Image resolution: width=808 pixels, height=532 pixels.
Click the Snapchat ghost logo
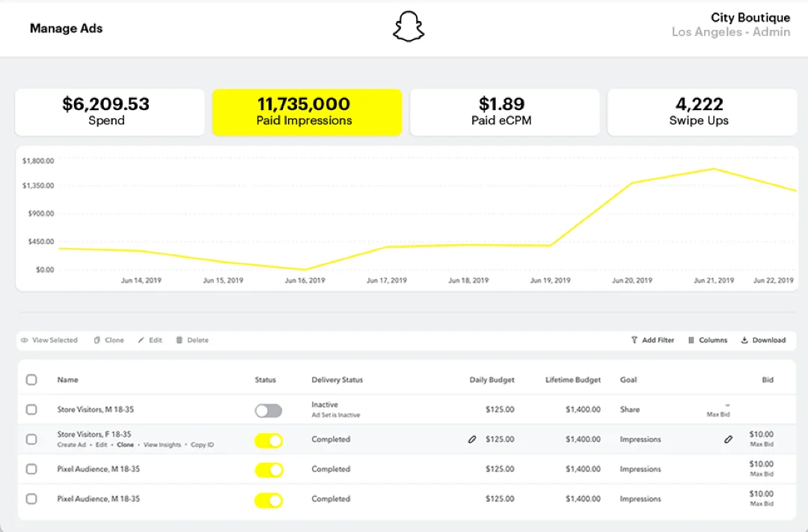pos(408,27)
